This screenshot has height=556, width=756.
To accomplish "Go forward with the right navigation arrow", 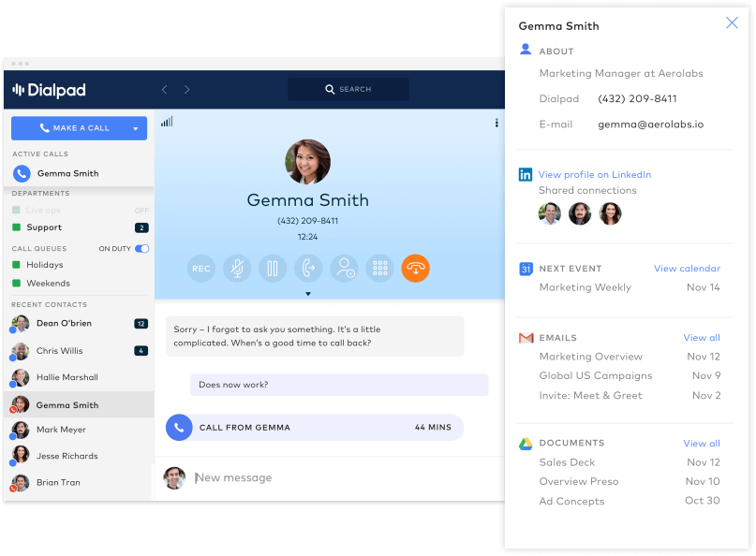I will point(187,90).
